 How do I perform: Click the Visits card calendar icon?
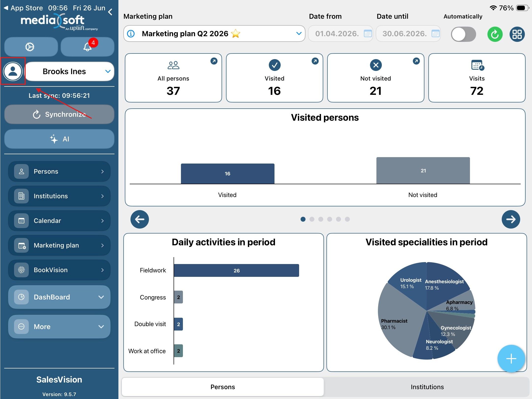coord(478,65)
